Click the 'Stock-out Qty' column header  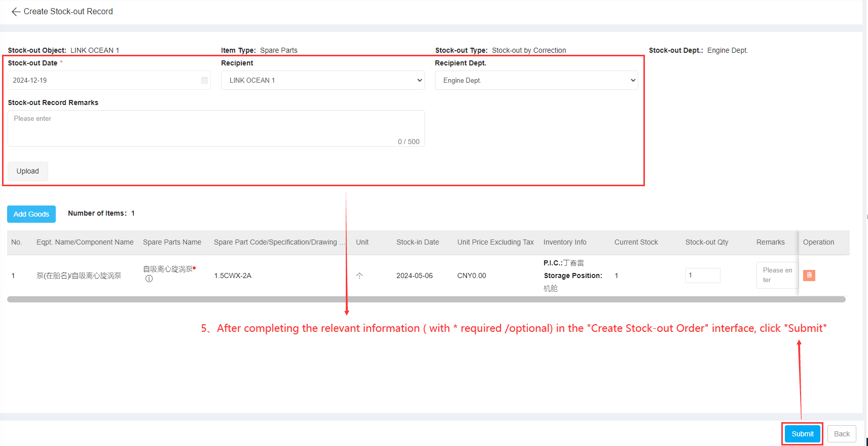(707, 242)
